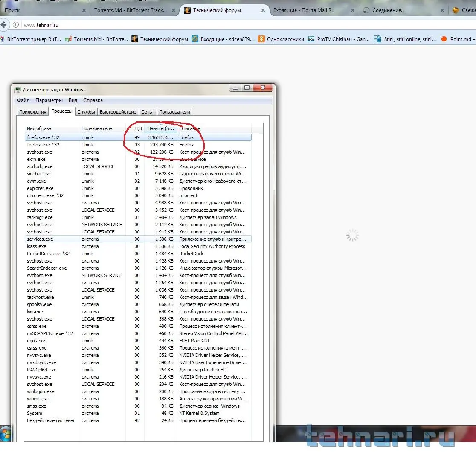Close the Соединение loading tab
The height and width of the screenshot is (461, 476).
442,10
